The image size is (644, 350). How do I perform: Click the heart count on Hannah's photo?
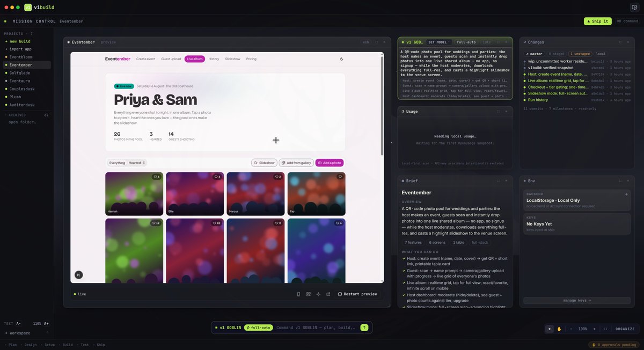tap(157, 177)
